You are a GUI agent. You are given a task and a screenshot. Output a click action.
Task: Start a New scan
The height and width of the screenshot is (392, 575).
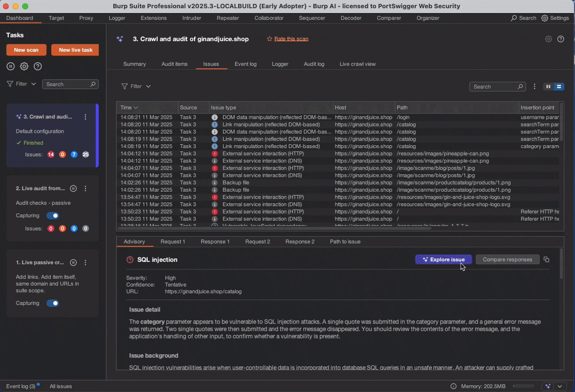(26, 49)
